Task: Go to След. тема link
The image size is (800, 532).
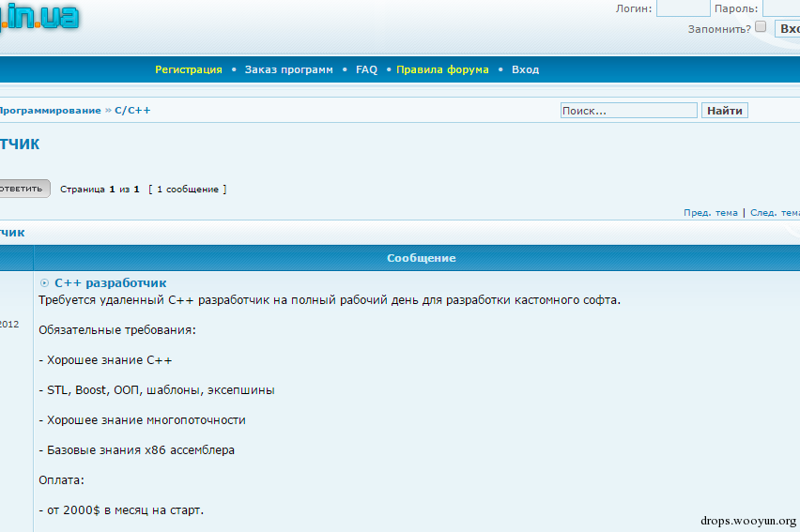Action: 775,213
